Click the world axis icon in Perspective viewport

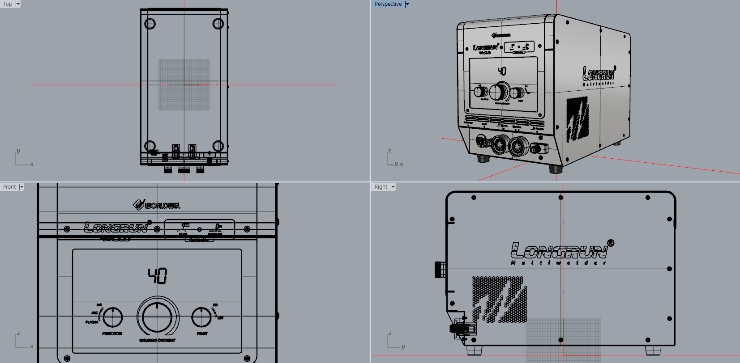[x=394, y=158]
